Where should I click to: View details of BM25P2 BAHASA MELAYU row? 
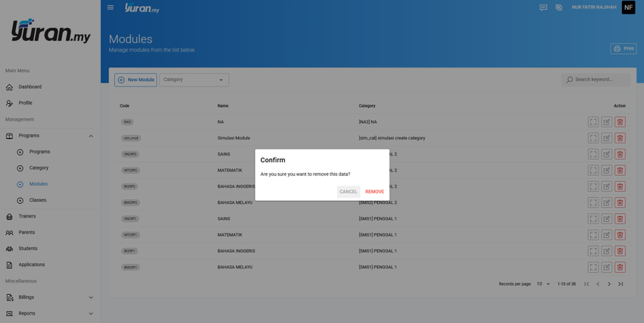(593, 202)
